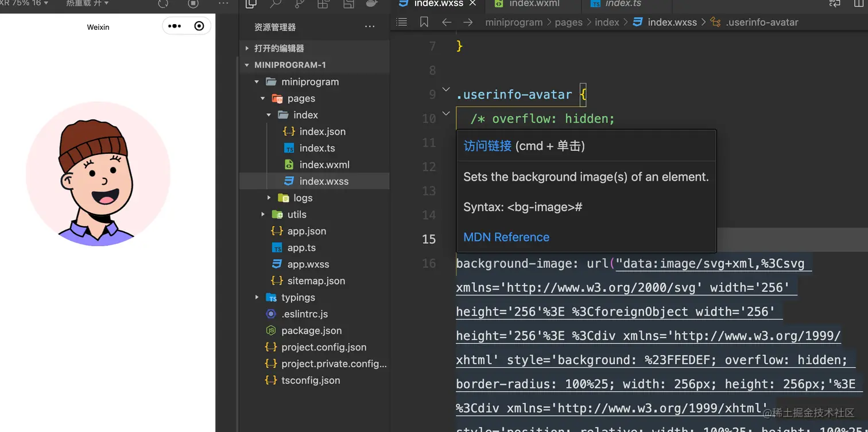
Task: Expand the typings folder
Action: point(257,298)
